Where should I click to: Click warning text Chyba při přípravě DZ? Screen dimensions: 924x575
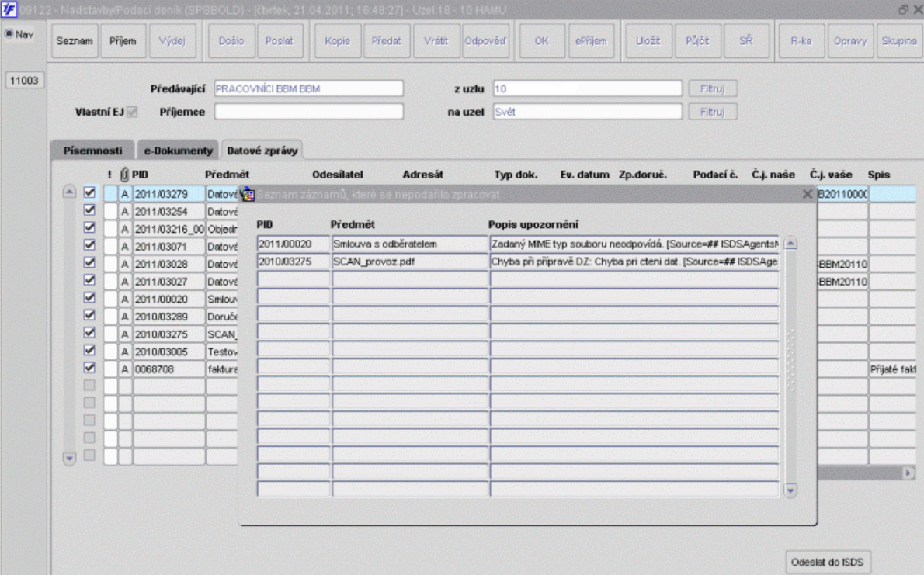(634, 262)
